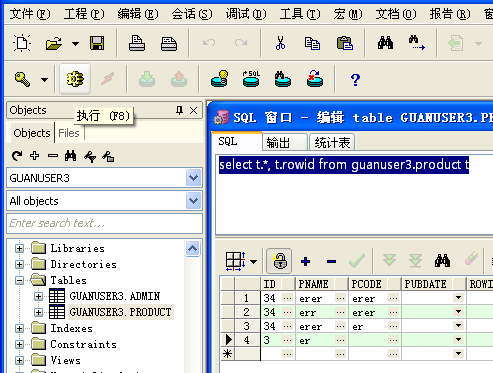Click the result grid layout icon
This screenshot has height=373, width=493.
[x=236, y=261]
